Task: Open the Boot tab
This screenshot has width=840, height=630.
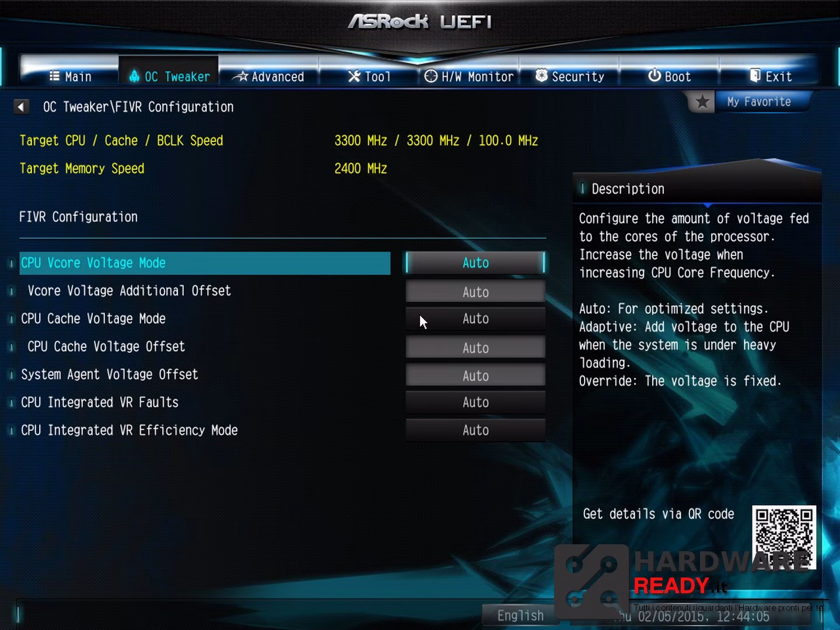Action: [x=669, y=76]
